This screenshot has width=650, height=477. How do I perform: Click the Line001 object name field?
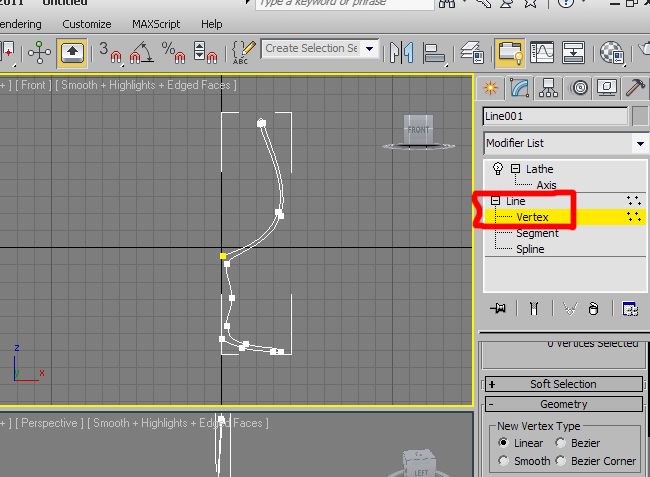tap(555, 116)
